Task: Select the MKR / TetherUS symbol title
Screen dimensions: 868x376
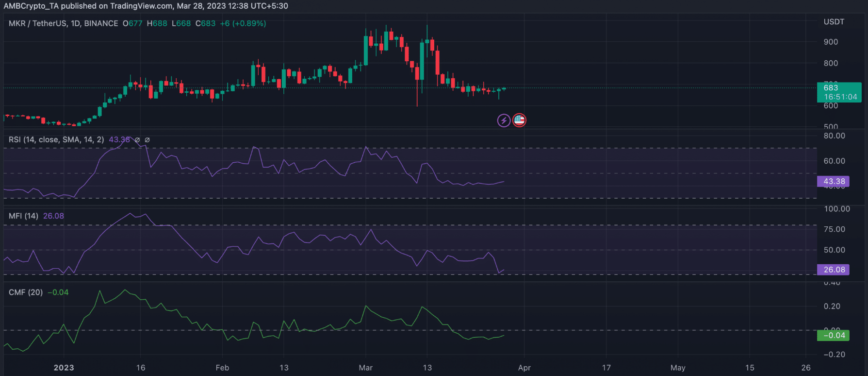Action: click(63, 23)
